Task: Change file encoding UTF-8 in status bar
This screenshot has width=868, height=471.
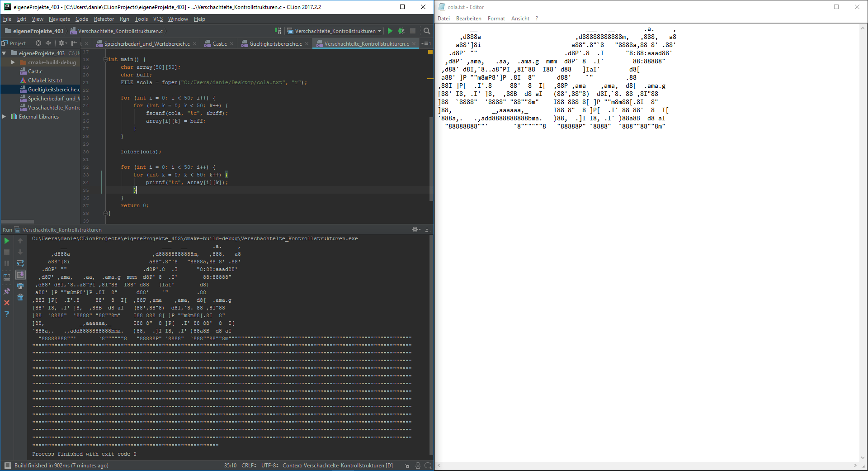Action: click(270, 466)
